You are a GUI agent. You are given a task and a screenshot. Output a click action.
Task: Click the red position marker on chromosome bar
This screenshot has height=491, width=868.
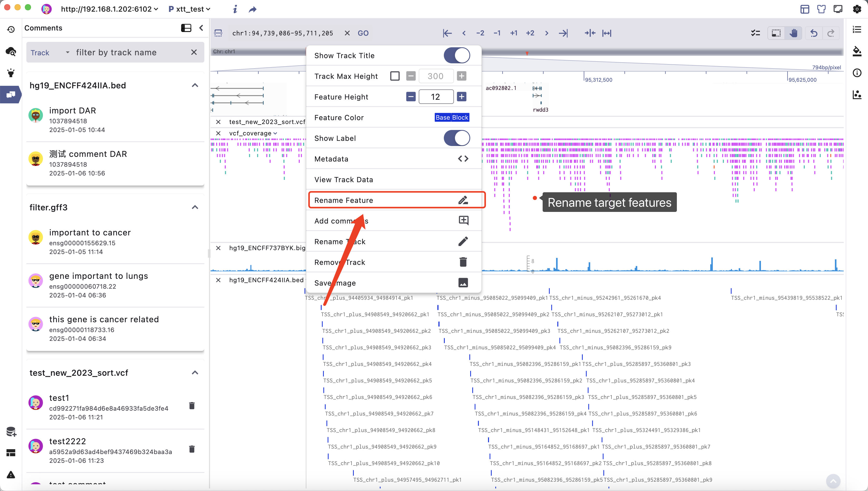point(527,53)
